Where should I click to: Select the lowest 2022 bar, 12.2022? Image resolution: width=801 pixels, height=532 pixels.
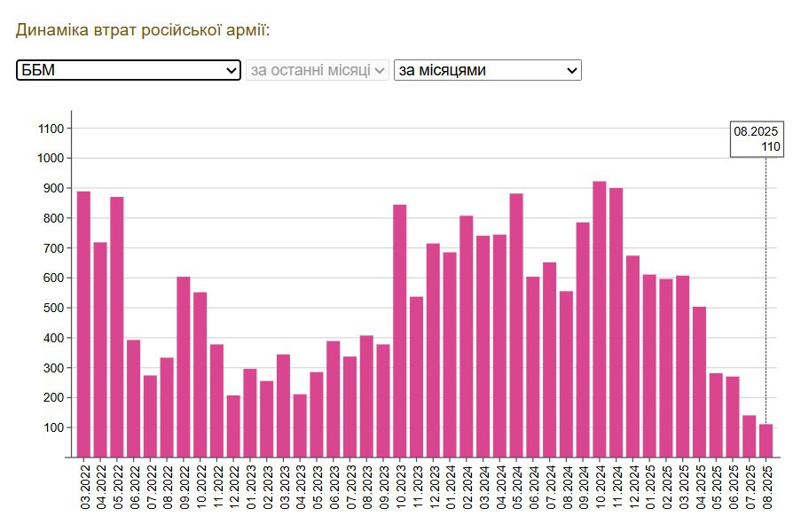point(233,426)
